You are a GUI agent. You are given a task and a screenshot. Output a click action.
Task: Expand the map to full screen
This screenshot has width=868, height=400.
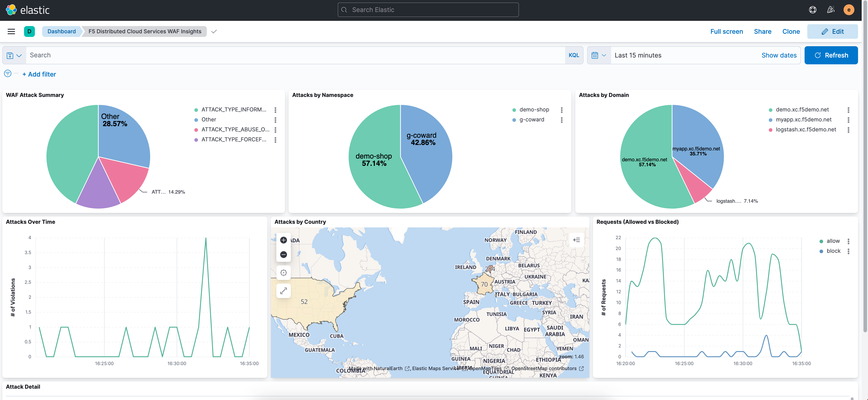point(283,290)
